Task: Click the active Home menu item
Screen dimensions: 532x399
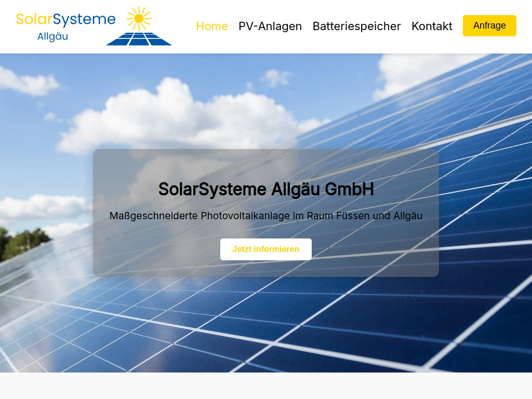Action: 212,26
